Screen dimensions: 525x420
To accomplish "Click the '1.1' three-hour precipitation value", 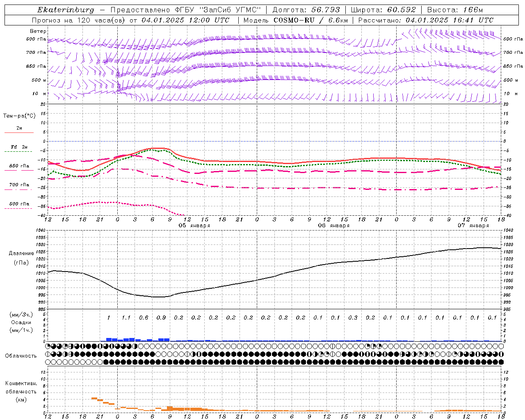I will tap(126, 318).
